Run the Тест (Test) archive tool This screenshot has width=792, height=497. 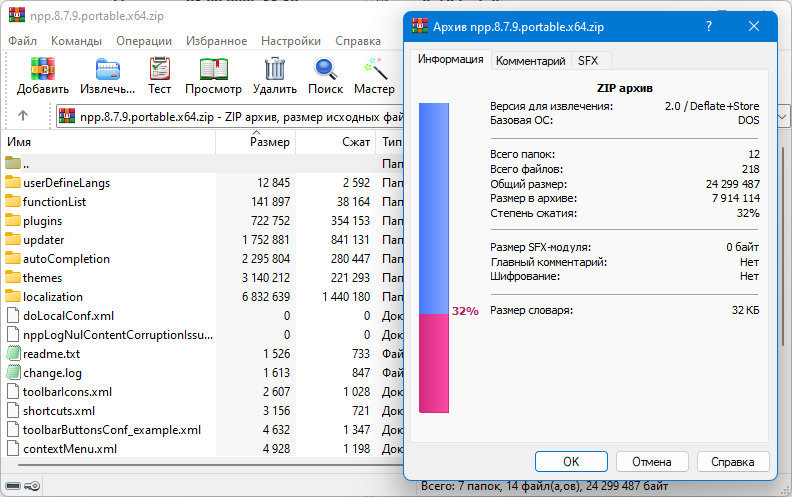pyautogui.click(x=160, y=69)
